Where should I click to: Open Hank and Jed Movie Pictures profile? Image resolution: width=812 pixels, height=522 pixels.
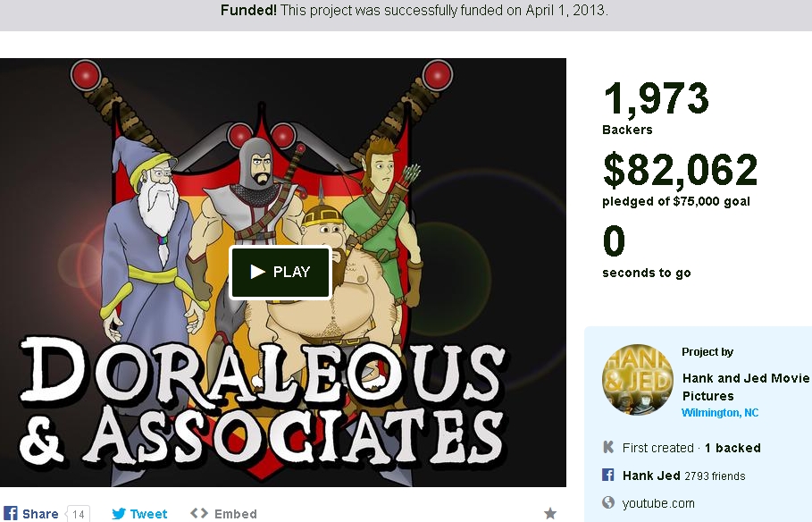(746, 387)
